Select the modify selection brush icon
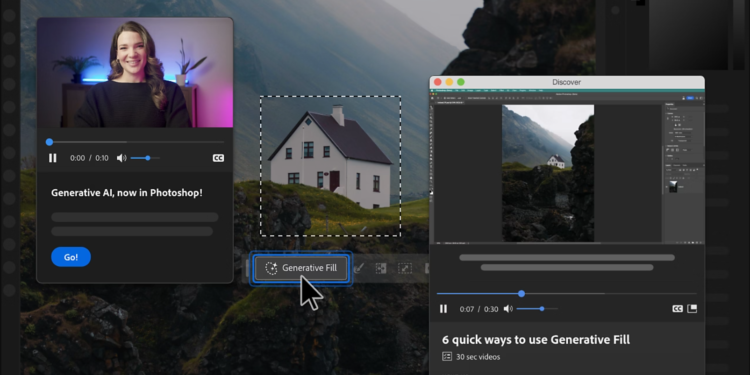The image size is (750, 375). pyautogui.click(x=359, y=268)
